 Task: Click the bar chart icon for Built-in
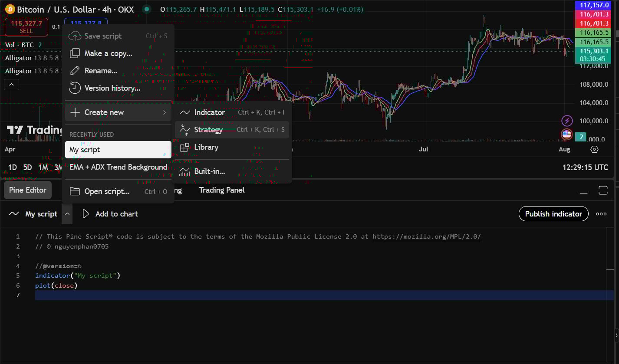point(185,171)
